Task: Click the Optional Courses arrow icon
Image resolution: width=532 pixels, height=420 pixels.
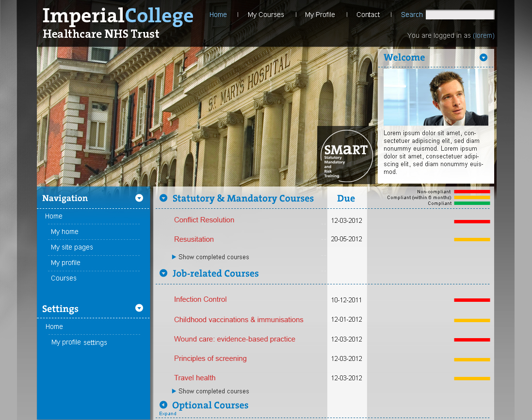Action: tap(163, 404)
